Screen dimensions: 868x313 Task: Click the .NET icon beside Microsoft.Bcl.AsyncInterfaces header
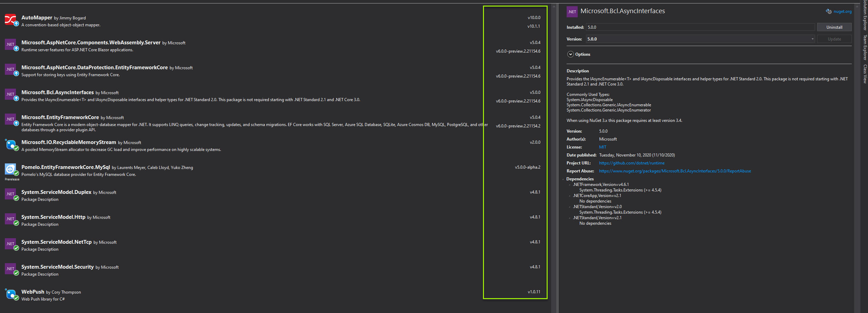click(x=572, y=12)
